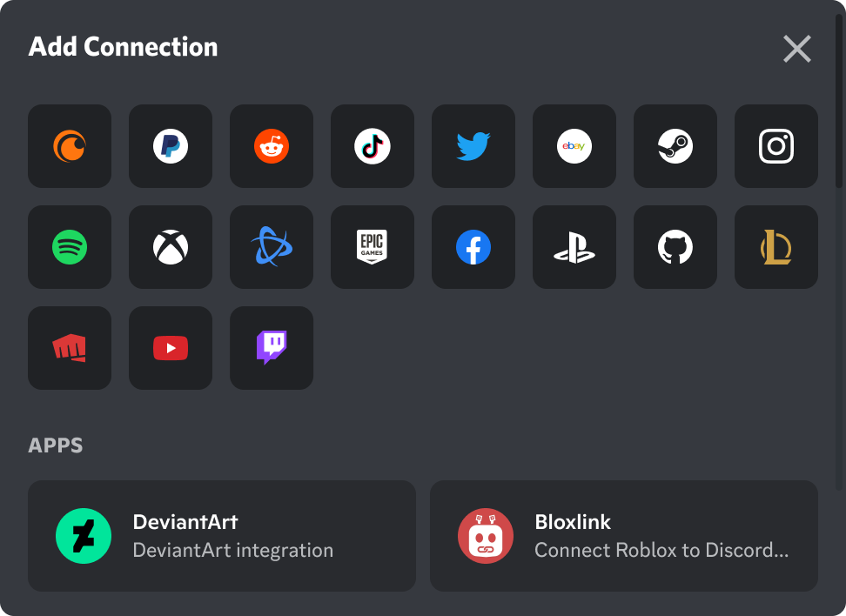
Task: Connect a Crunchyroll account
Action: [x=70, y=146]
